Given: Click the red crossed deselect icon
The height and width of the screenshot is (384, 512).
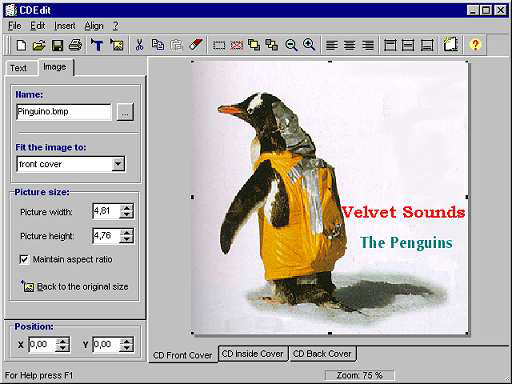Looking at the screenshot, I should click(x=236, y=45).
